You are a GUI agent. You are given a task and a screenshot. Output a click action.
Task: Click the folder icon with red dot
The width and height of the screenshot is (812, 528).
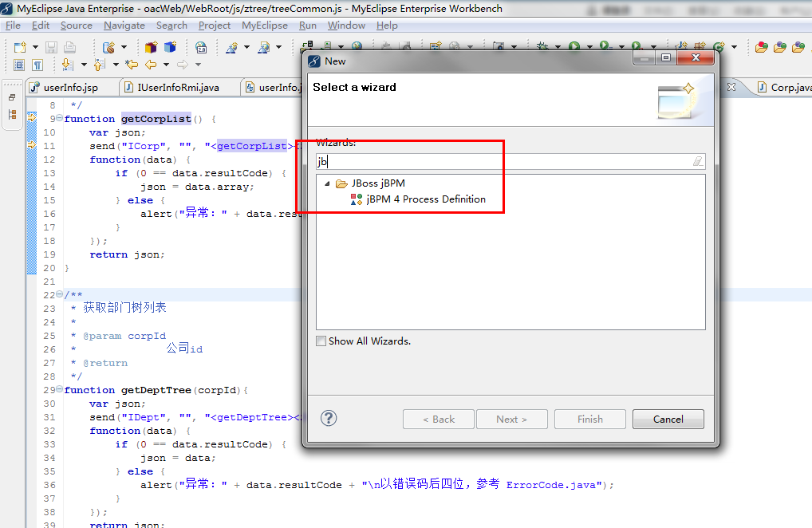[x=761, y=48]
